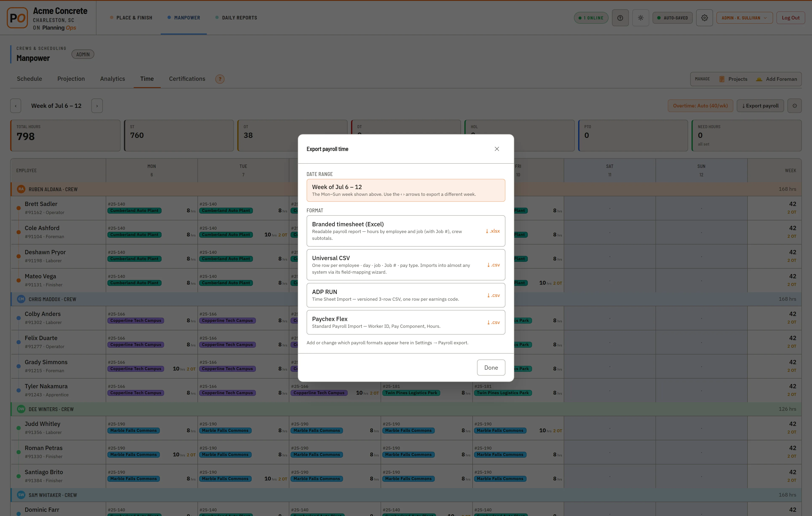
Task: Switch to the Projection tab
Action: pyautogui.click(x=71, y=79)
